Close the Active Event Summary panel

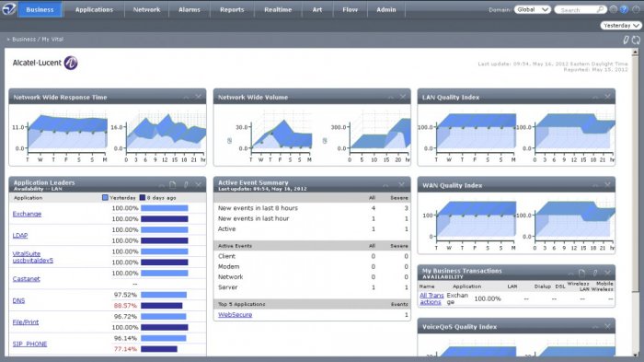pyautogui.click(x=401, y=185)
